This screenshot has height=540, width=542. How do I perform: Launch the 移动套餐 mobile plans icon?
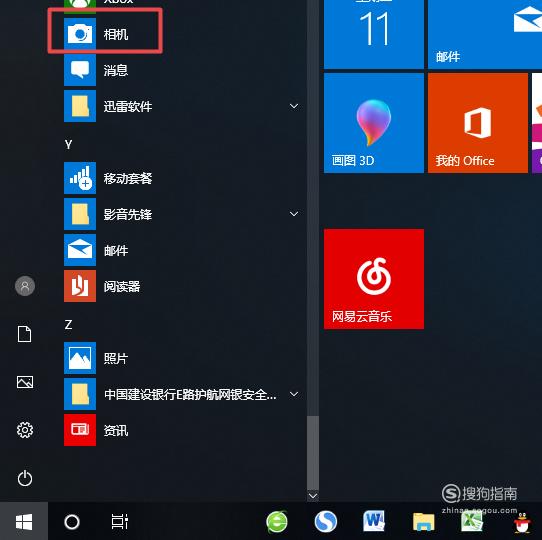coord(80,178)
